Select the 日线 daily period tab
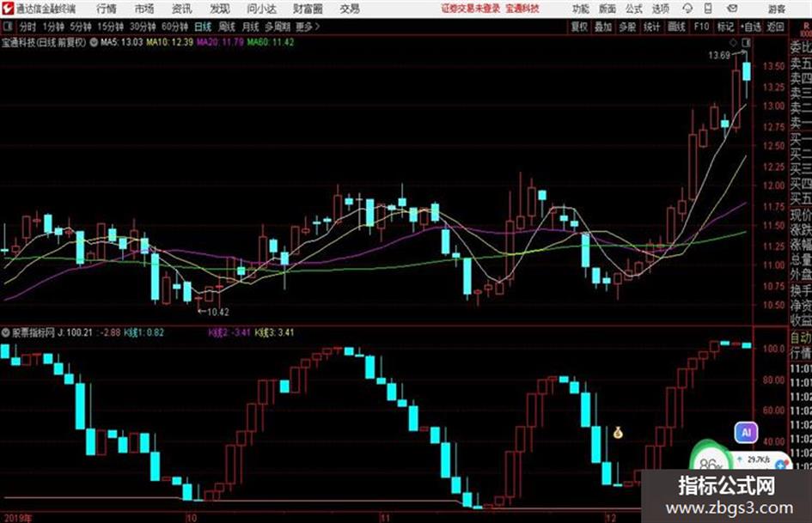 coord(203,27)
